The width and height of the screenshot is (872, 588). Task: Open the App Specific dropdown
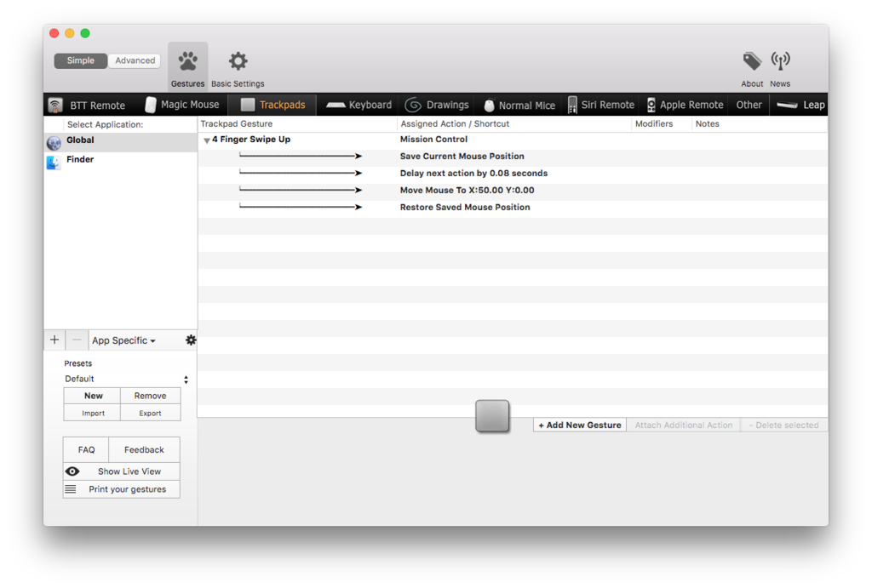tap(123, 340)
